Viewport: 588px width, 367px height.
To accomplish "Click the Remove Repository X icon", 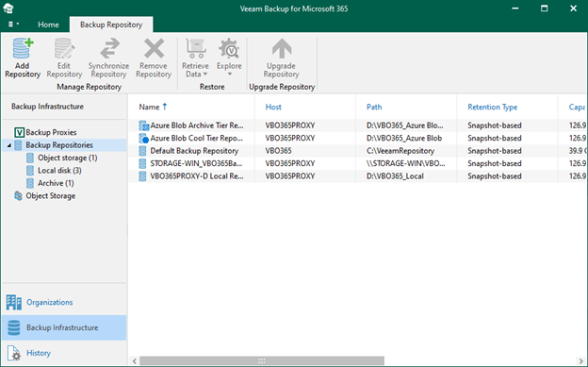I will (x=155, y=49).
